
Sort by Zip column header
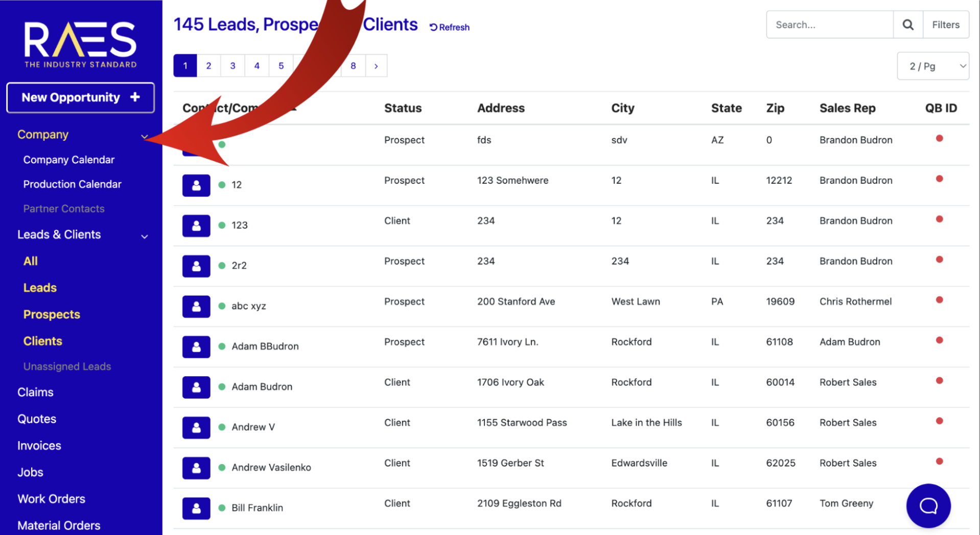click(x=775, y=108)
